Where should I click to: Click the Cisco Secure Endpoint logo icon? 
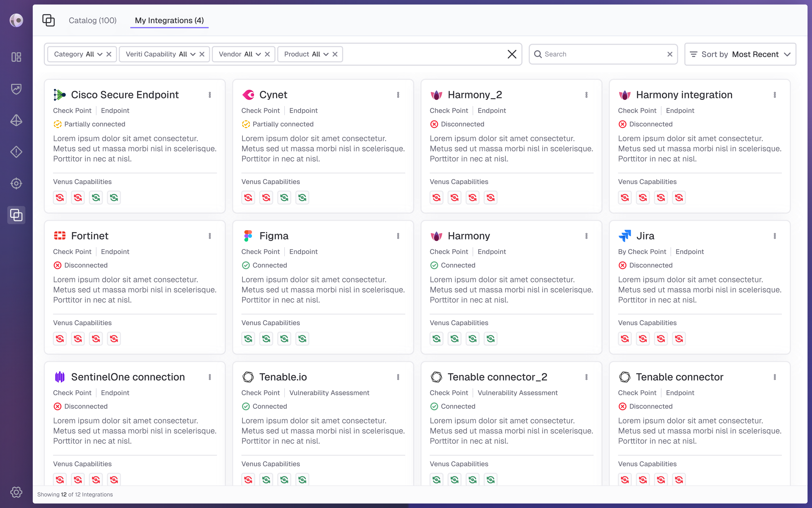click(x=59, y=95)
